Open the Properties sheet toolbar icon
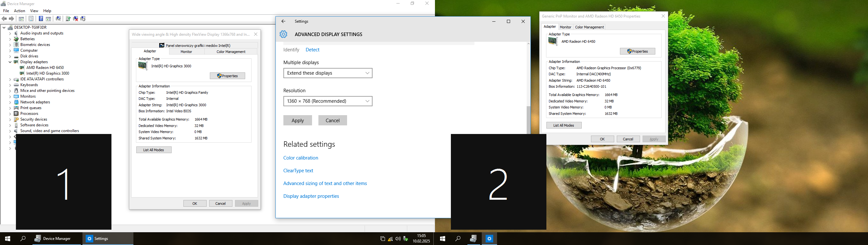The width and height of the screenshot is (868, 245). [x=31, y=19]
